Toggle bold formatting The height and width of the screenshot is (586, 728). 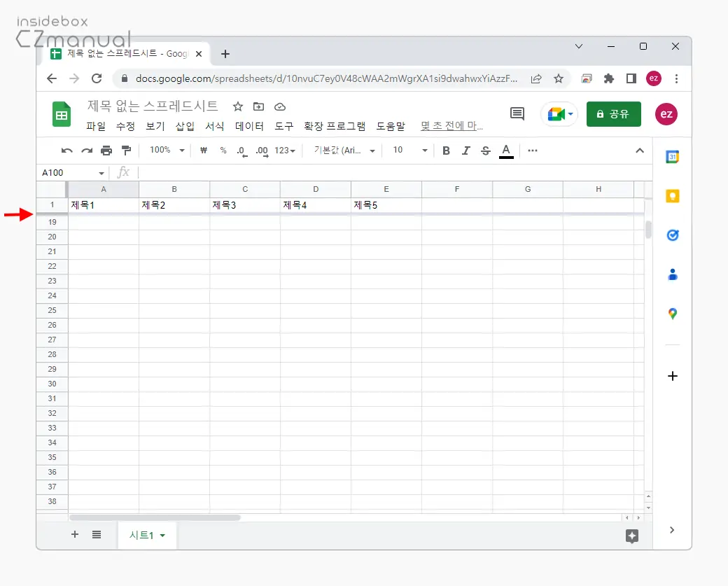[x=446, y=150]
